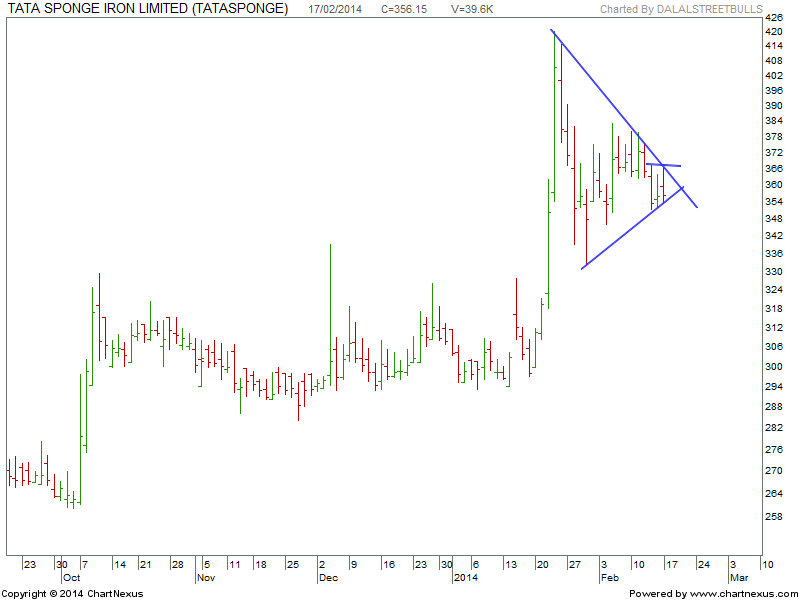Click the 330 price axis label
The height and width of the screenshot is (600, 800).
tap(774, 271)
